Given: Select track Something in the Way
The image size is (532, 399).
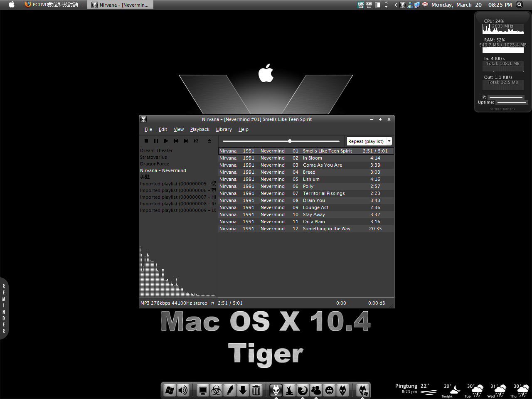Looking at the screenshot, I should tap(306, 229).
